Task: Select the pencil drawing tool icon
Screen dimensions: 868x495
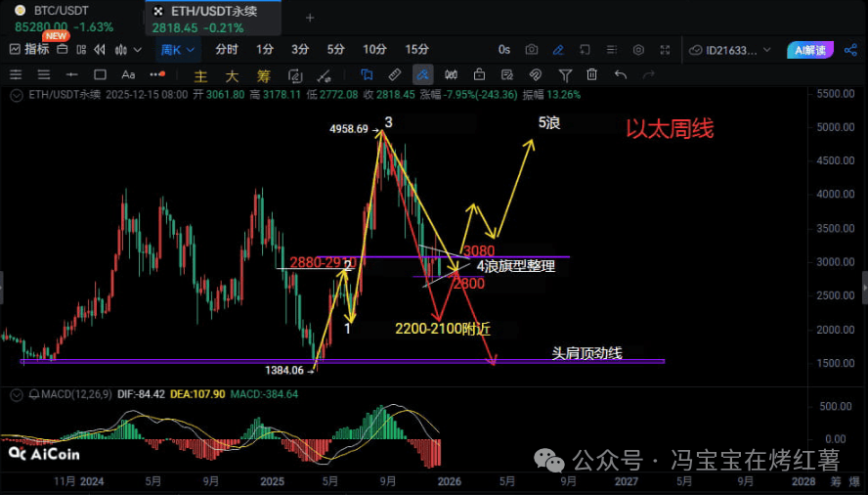Action: [558, 50]
